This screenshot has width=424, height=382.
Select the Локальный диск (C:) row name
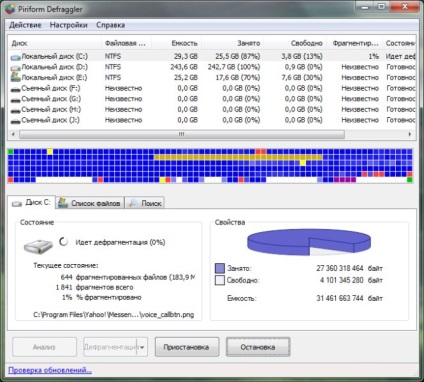tap(54, 56)
